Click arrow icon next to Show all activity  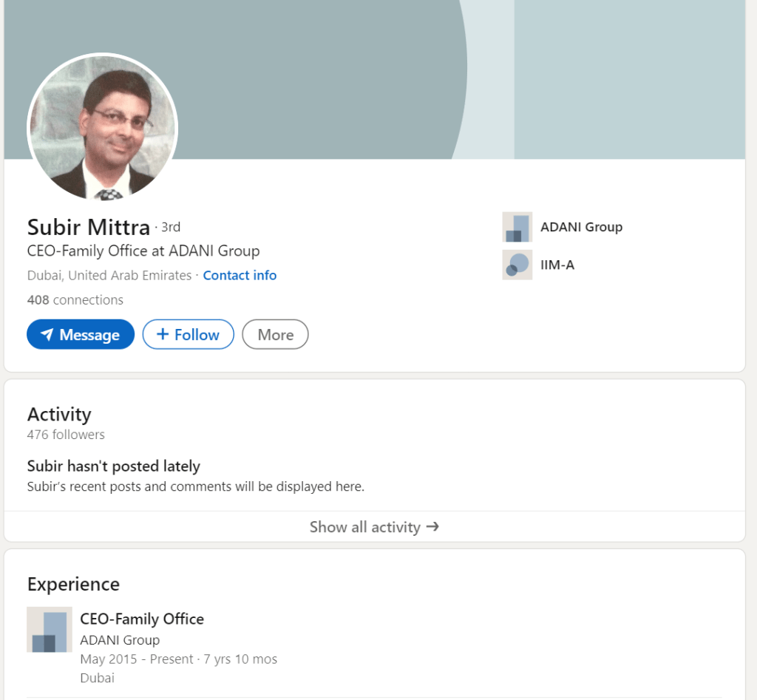pyautogui.click(x=433, y=526)
